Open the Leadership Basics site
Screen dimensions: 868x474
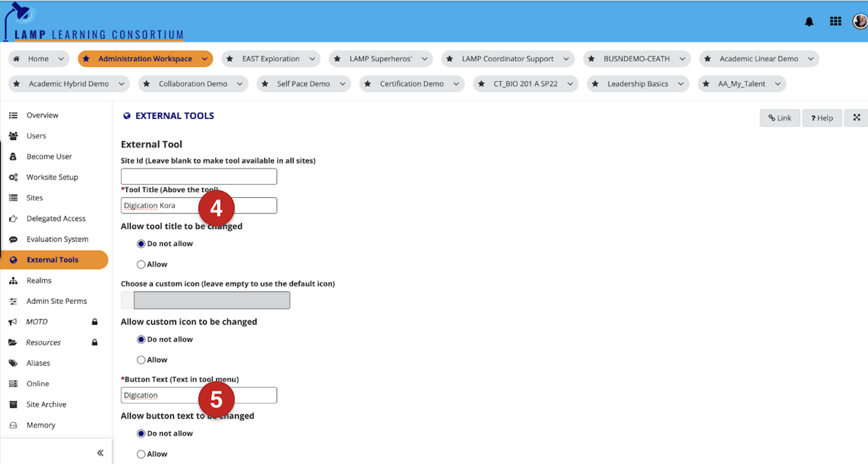638,84
